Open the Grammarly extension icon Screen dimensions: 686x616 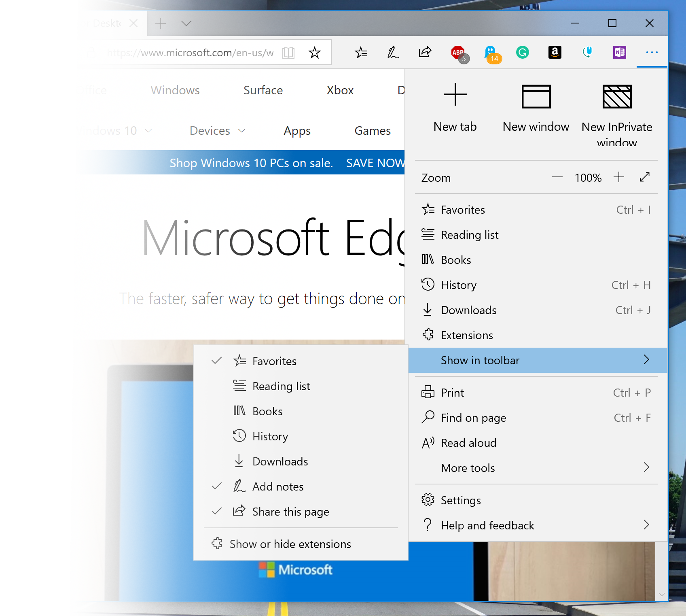[522, 53]
